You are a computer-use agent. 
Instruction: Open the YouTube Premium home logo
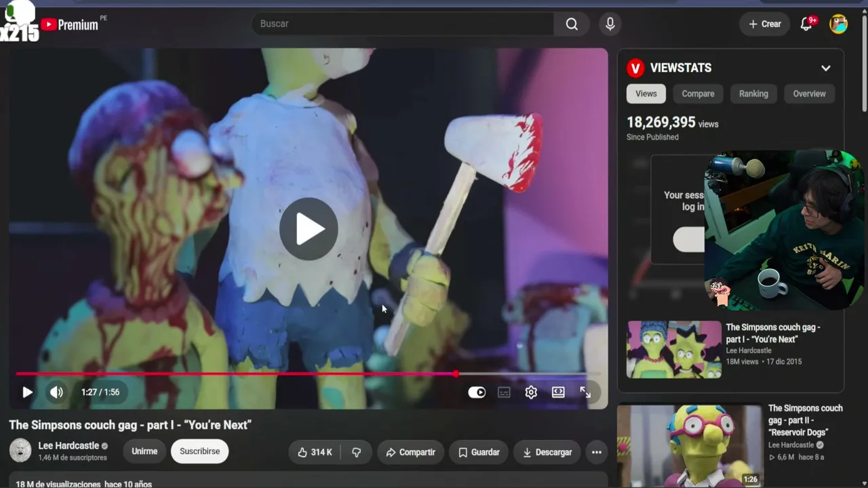pos(70,24)
